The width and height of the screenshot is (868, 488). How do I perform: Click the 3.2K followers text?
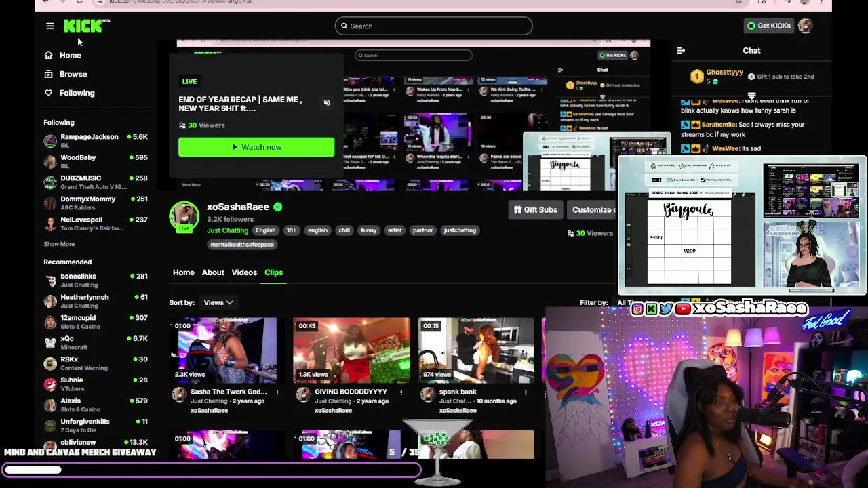tap(230, 220)
